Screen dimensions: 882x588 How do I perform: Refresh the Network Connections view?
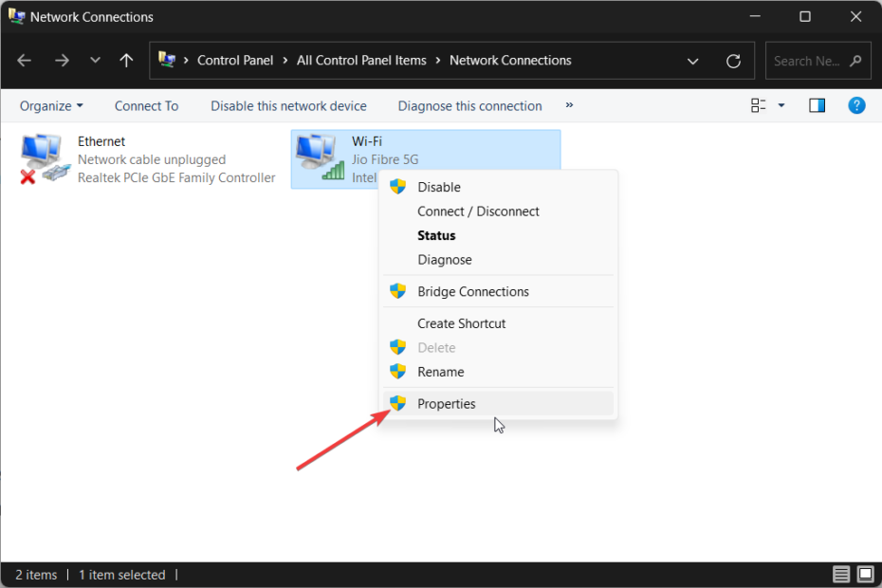pyautogui.click(x=732, y=60)
